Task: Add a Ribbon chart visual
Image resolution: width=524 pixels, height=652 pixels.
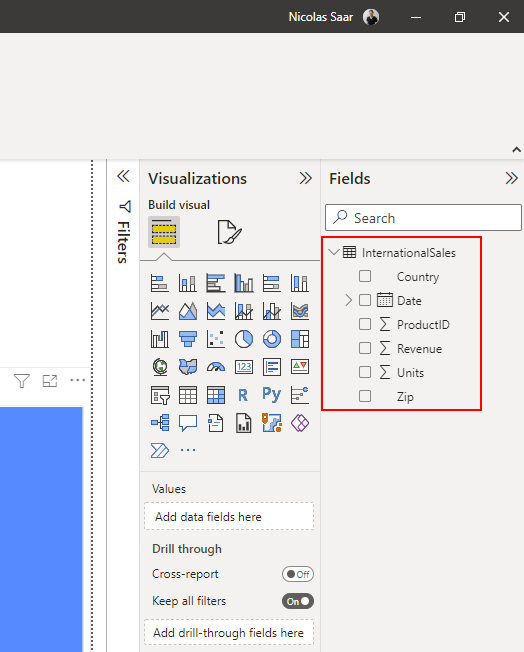Action: pyautogui.click(x=300, y=311)
